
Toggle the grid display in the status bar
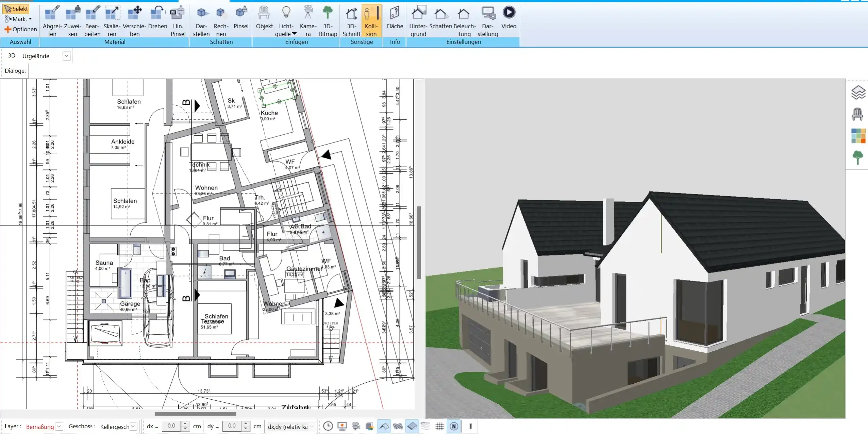pos(439,426)
